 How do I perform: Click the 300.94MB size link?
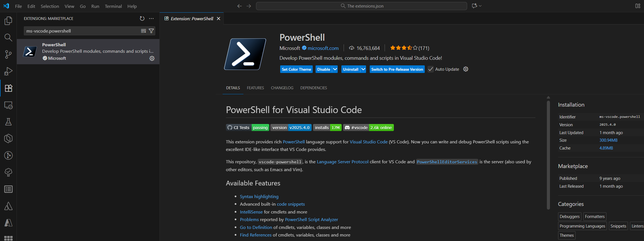[x=608, y=140]
